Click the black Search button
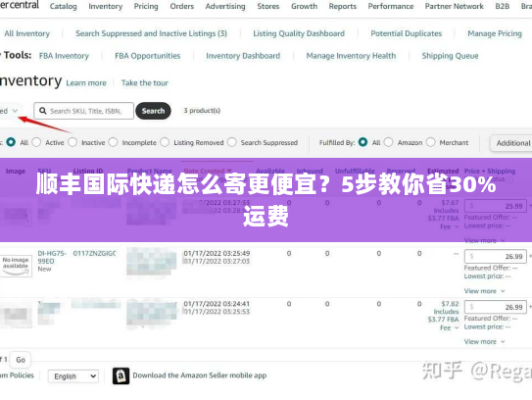The height and width of the screenshot is (400, 532). point(153,111)
